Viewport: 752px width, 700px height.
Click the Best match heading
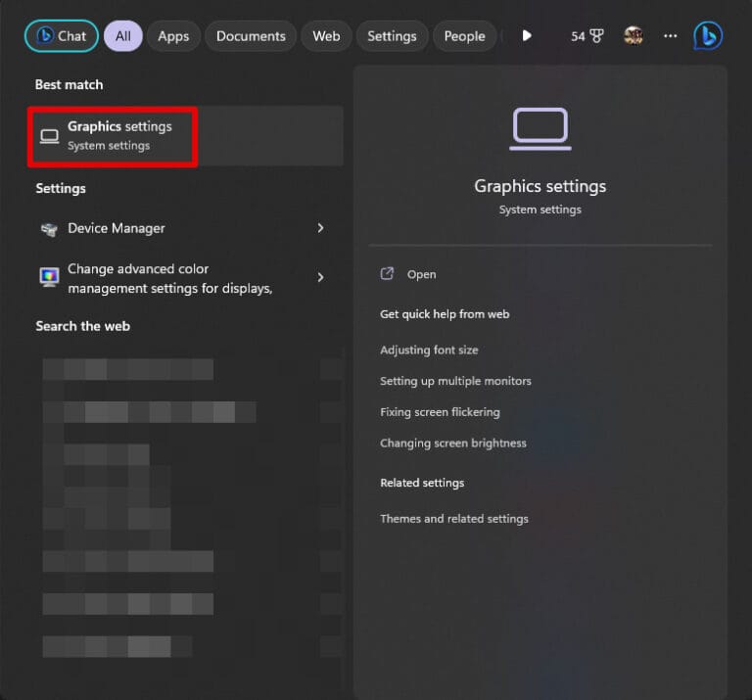tap(70, 85)
